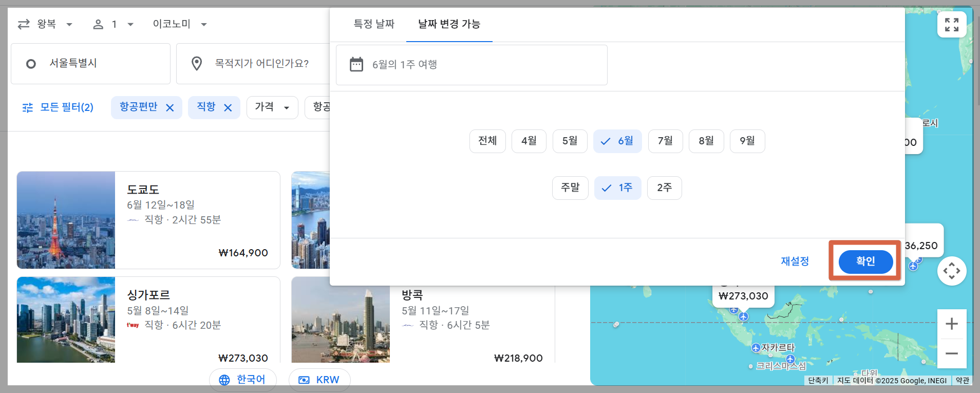This screenshot has height=393, width=980.
Task: Open the 싱가포르 destination card
Action: tap(148, 320)
